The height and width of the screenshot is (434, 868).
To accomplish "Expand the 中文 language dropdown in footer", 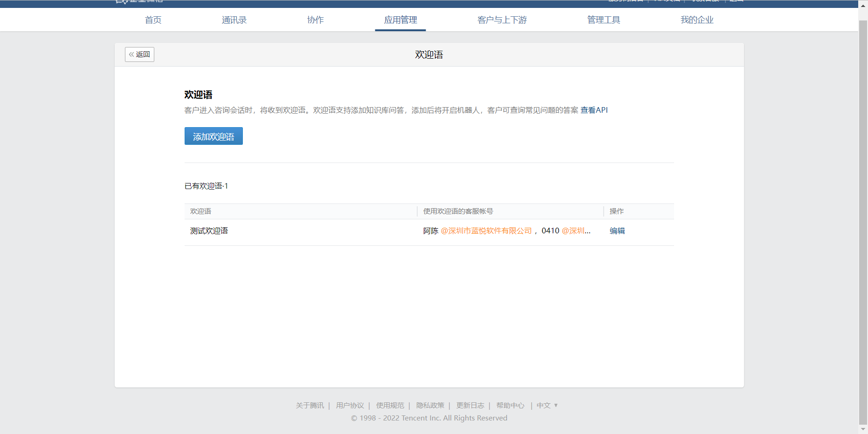I will (x=547, y=406).
